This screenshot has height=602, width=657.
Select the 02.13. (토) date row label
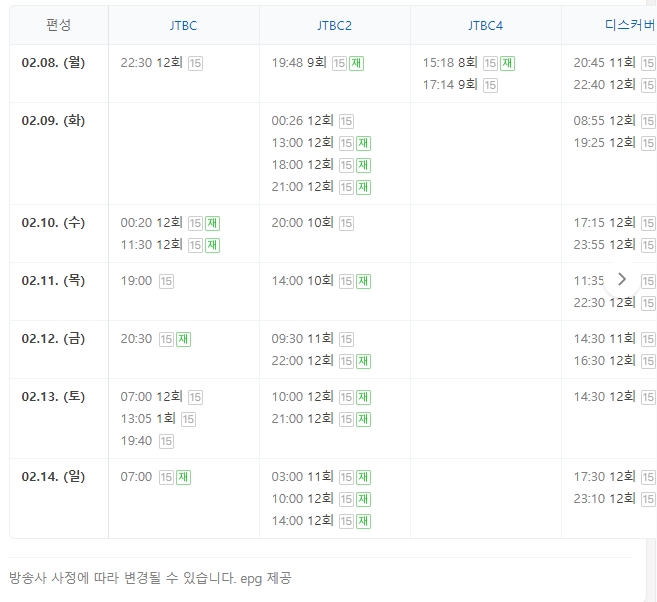tap(53, 396)
